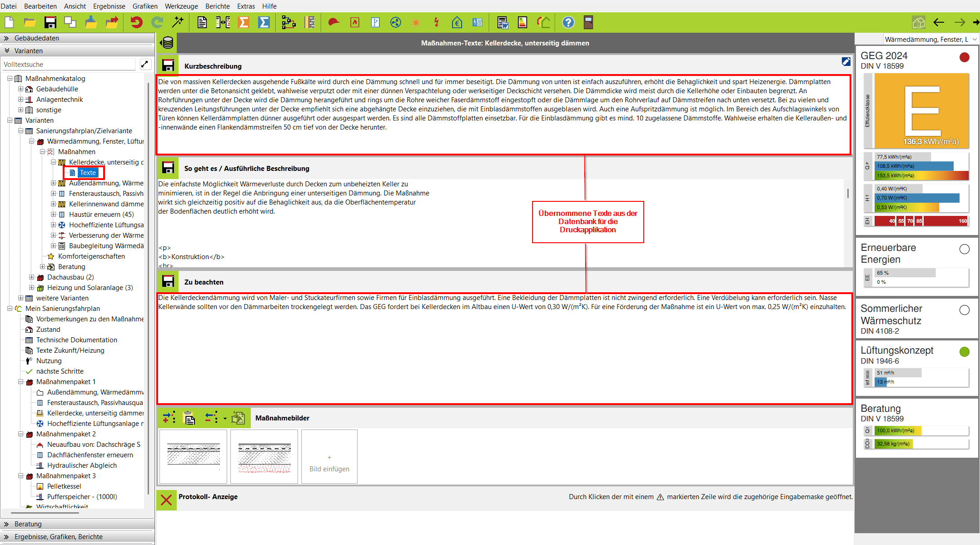980x545 pixels.
Task: Toggle the Erneuerbare Energien status circle
Action: tap(964, 249)
